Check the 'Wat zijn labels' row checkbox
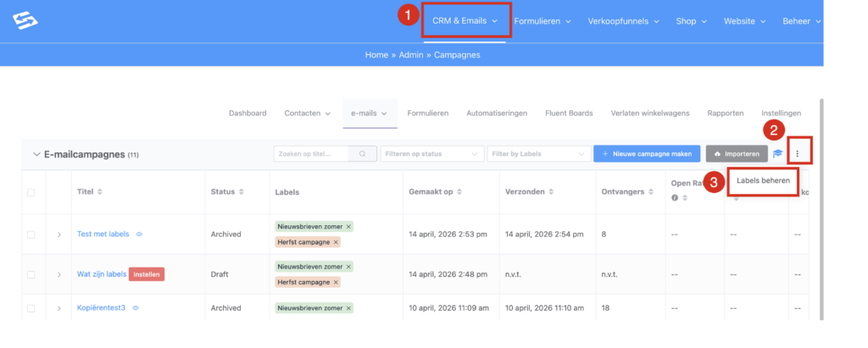This screenshot has width=868, height=348. (31, 274)
